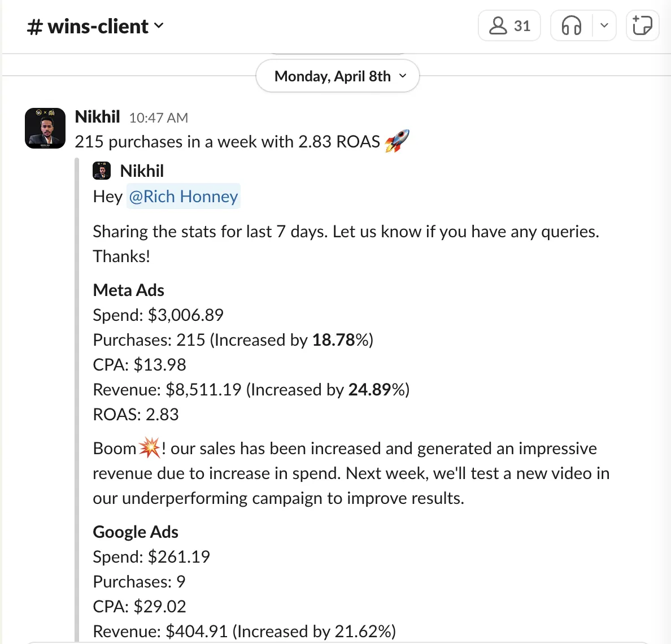Click the rocket emoji in the message
This screenshot has width=671, height=644.
396,141
